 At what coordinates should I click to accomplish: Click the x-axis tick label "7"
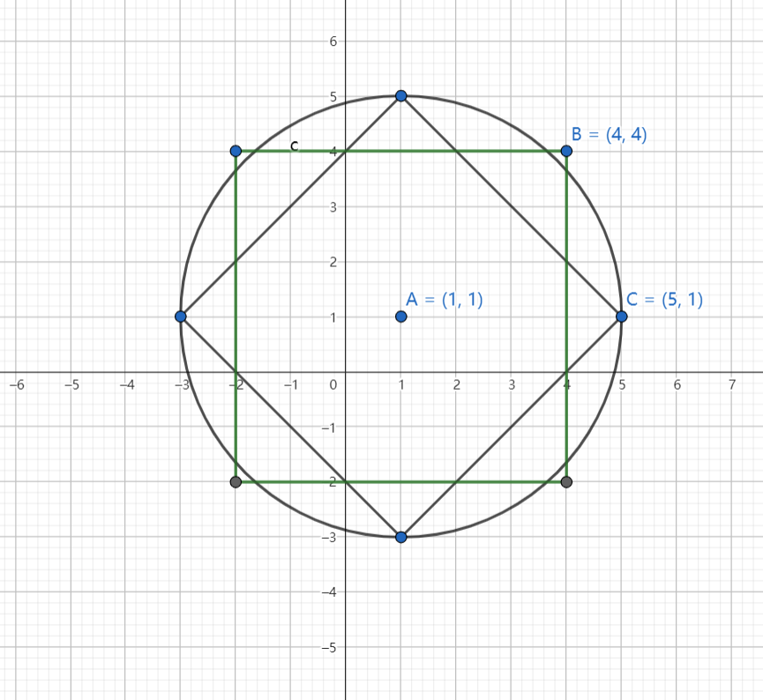click(x=732, y=384)
